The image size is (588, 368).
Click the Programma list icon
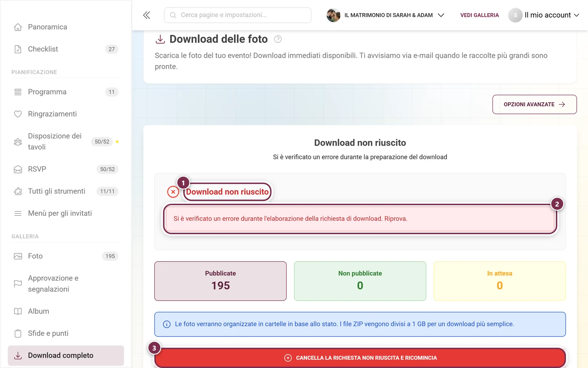pos(18,92)
